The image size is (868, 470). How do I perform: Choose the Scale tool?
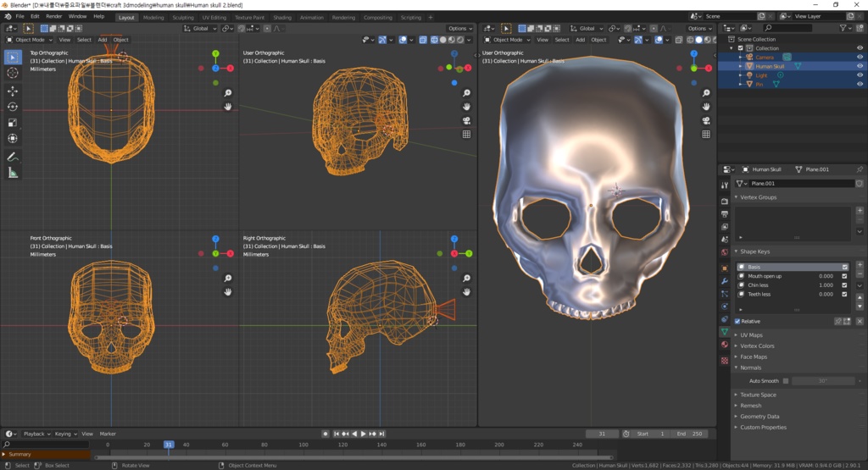click(13, 123)
